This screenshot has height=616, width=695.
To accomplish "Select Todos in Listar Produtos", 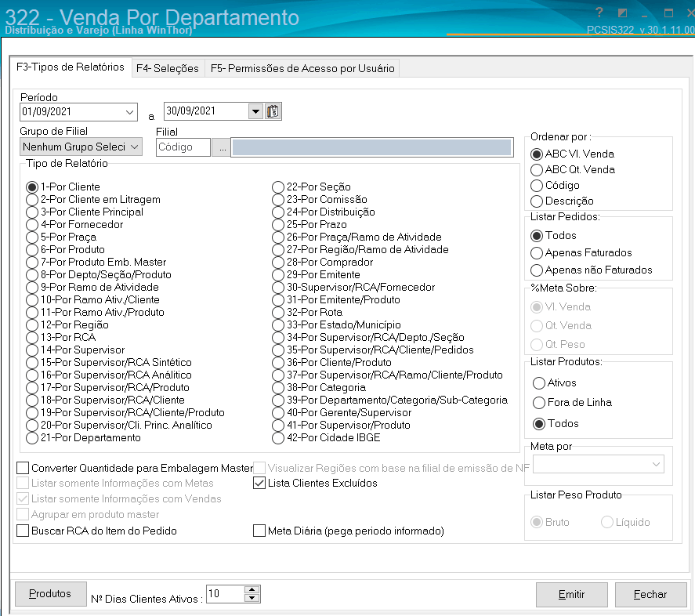I will 538,424.
